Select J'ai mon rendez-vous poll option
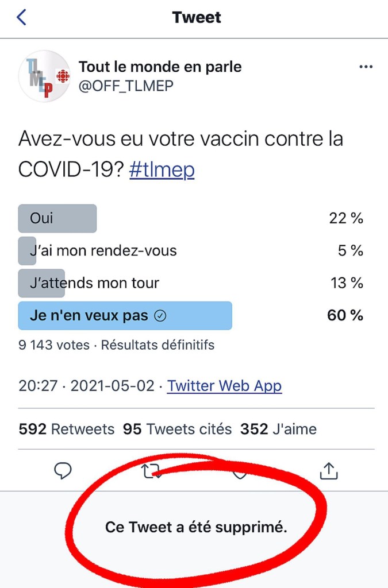Image resolution: width=388 pixels, height=588 pixels. (103, 251)
